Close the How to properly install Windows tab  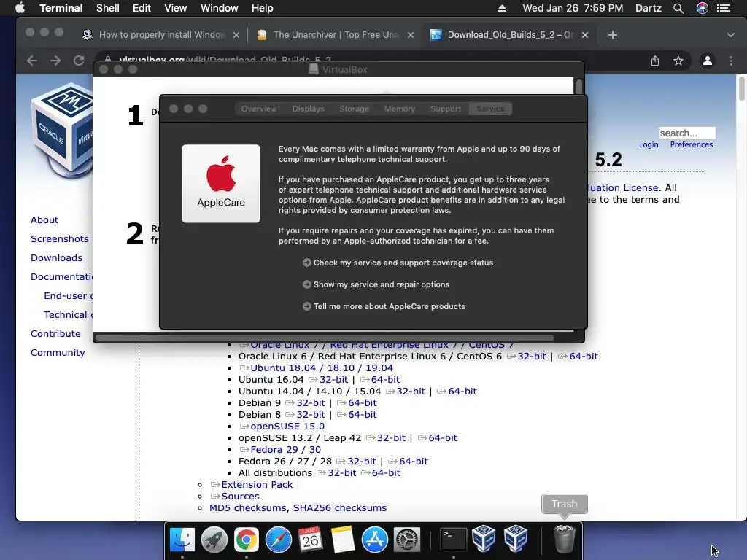point(236,35)
